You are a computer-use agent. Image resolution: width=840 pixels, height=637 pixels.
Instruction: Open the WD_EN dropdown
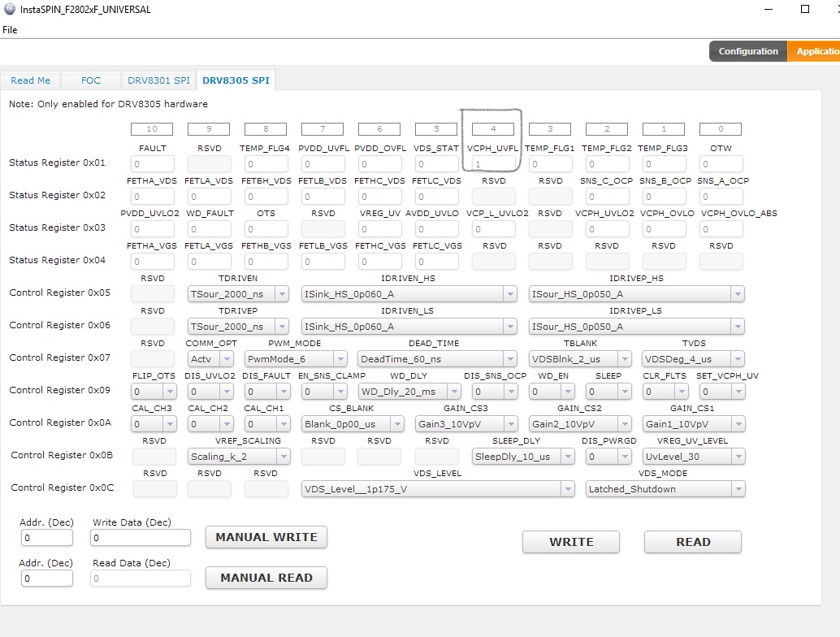point(552,392)
